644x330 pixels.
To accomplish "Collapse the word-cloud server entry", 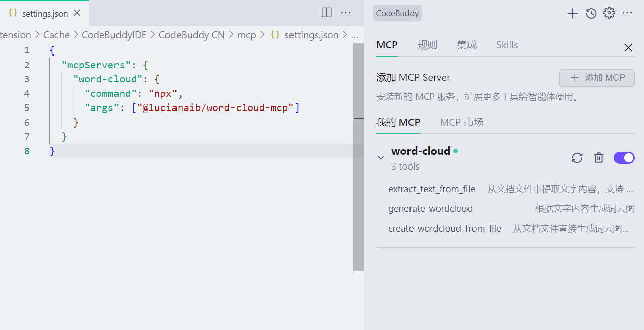I will (x=381, y=157).
